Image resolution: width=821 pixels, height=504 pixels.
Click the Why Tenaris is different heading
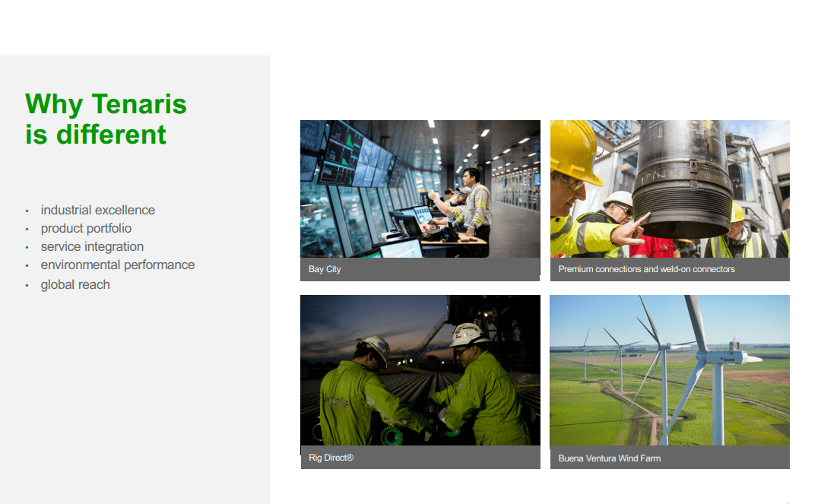pos(106,119)
